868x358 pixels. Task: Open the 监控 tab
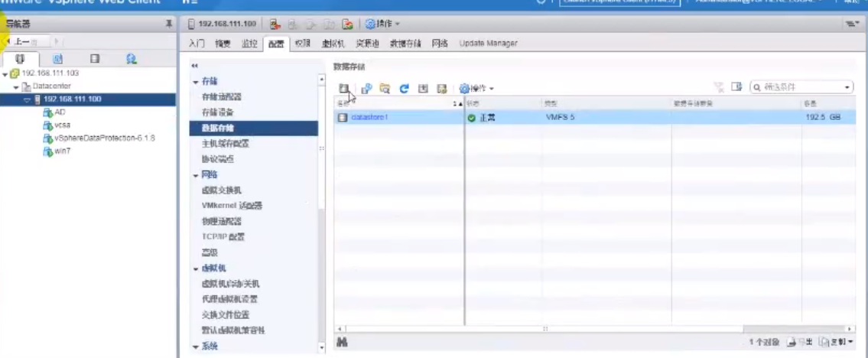(x=249, y=43)
